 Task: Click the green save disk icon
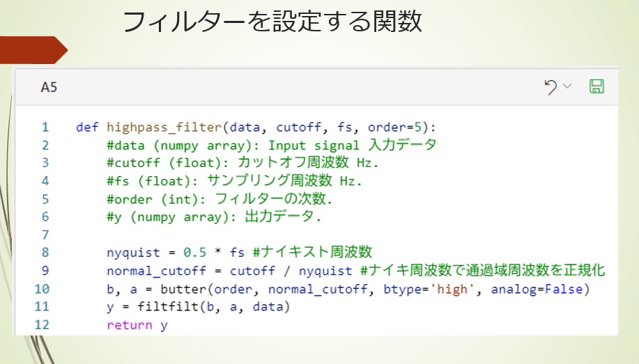click(x=596, y=86)
